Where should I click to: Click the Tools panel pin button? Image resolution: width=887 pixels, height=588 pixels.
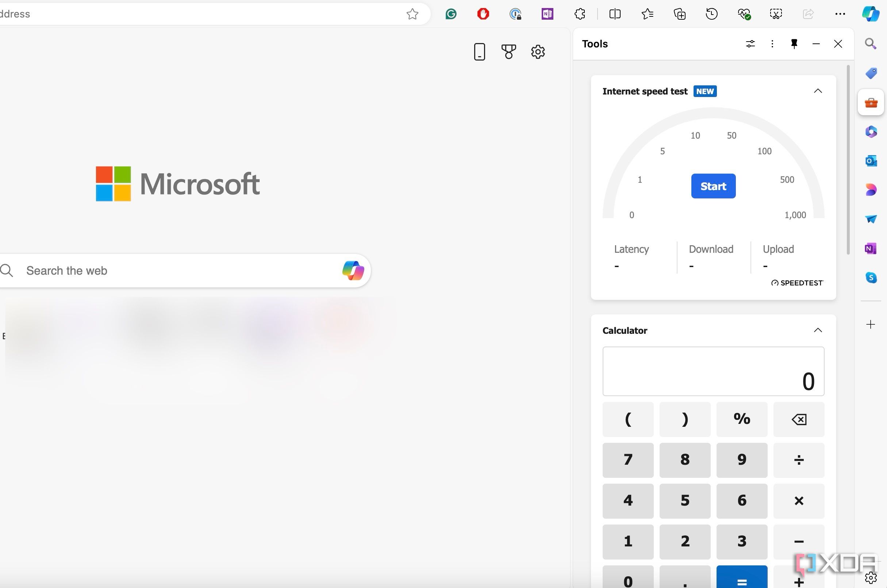coord(794,44)
